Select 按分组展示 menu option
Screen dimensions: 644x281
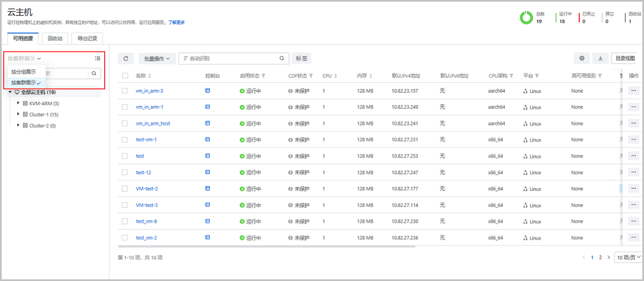tap(24, 72)
